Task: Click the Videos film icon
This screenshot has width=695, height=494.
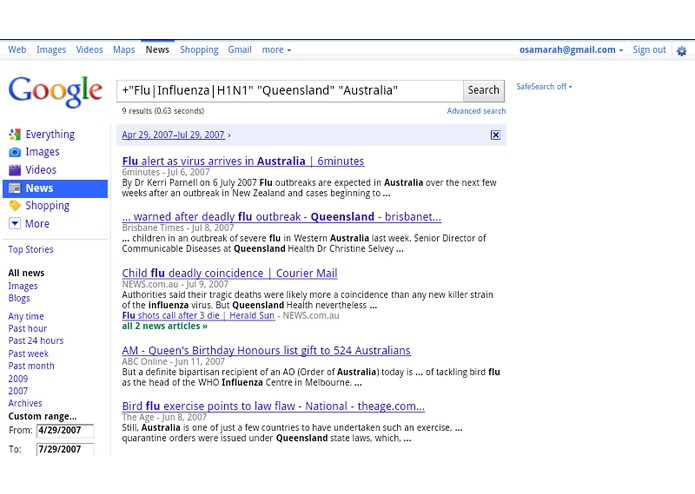Action: coord(15,170)
